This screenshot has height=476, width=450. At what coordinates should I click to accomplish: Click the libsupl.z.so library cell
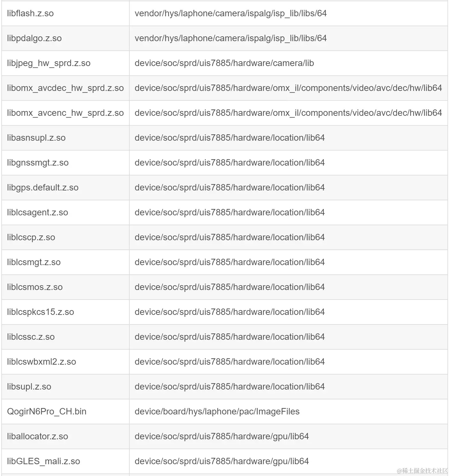click(x=29, y=387)
